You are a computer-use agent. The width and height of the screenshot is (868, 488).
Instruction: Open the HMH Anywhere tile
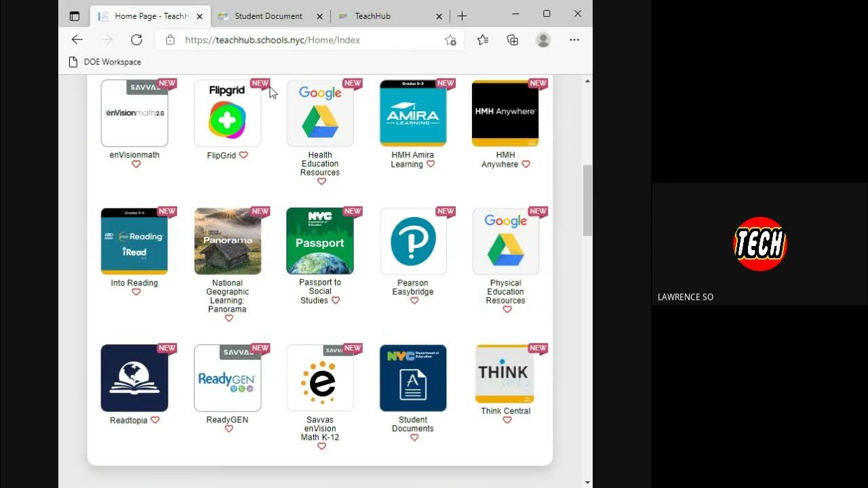pos(505,113)
